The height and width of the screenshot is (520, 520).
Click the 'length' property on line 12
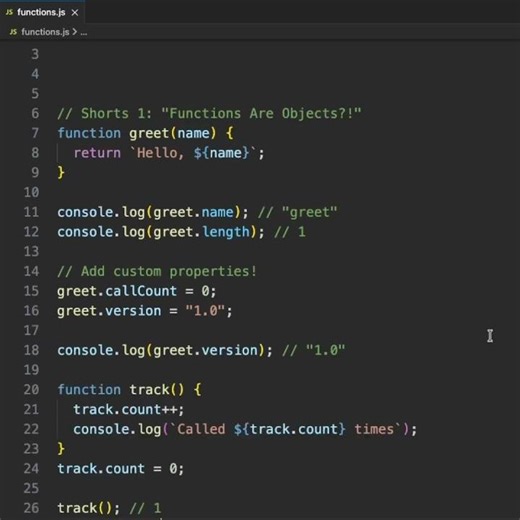[226, 232]
